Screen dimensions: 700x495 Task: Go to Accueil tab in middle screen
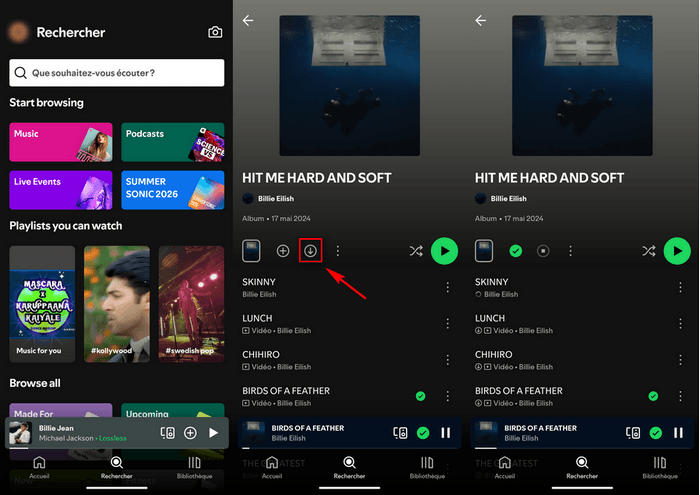272,467
